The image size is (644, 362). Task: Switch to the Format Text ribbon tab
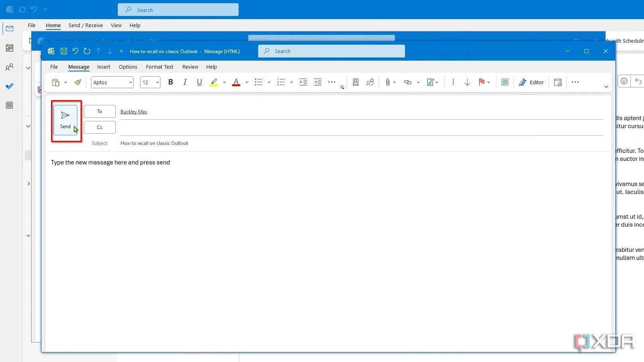160,67
